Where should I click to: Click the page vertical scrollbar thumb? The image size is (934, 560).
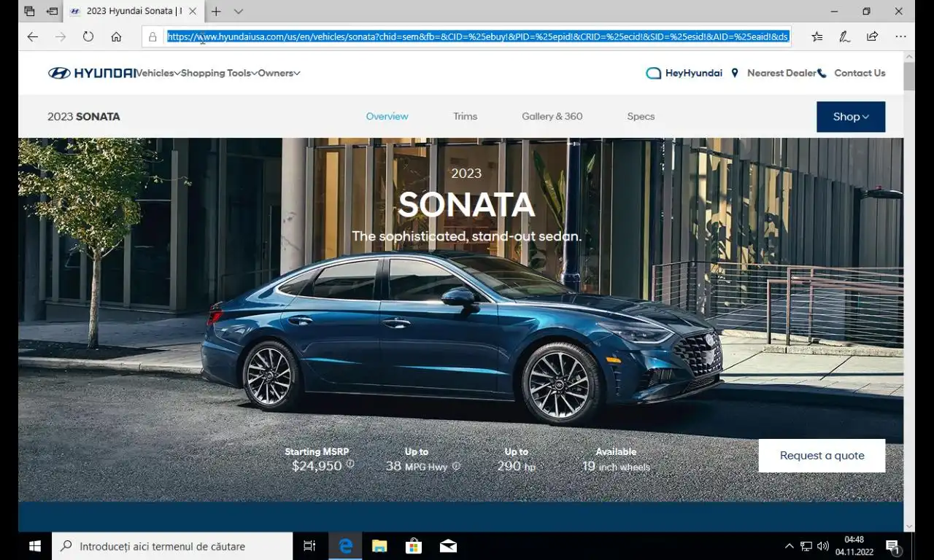tap(908, 77)
